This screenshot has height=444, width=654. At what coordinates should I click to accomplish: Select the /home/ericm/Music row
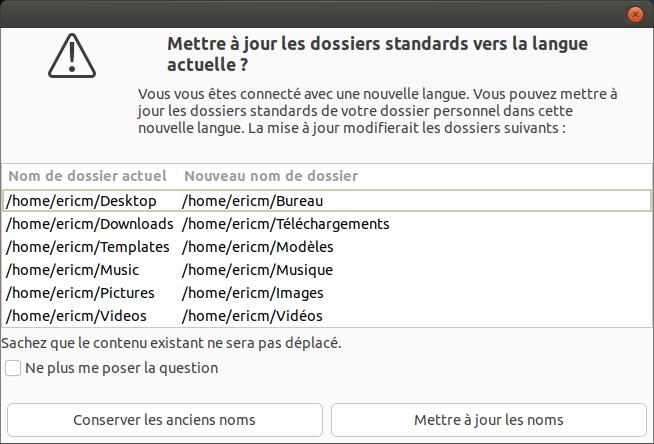tap(73, 270)
